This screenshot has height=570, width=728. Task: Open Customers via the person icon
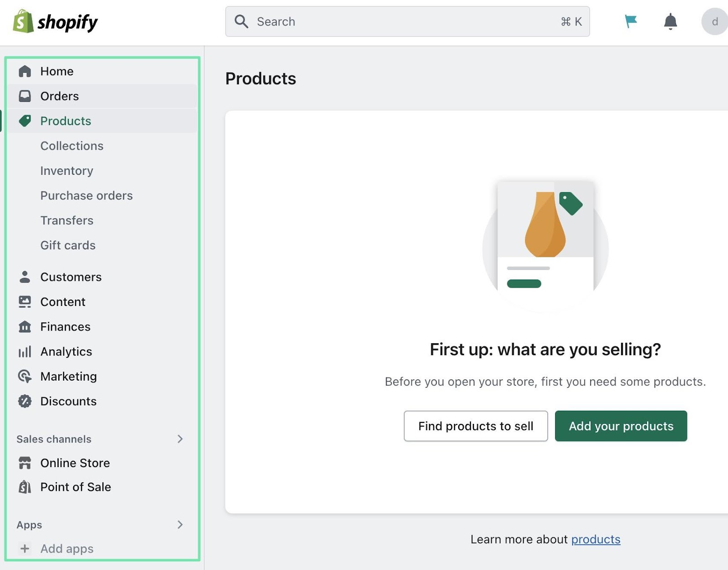[25, 277]
